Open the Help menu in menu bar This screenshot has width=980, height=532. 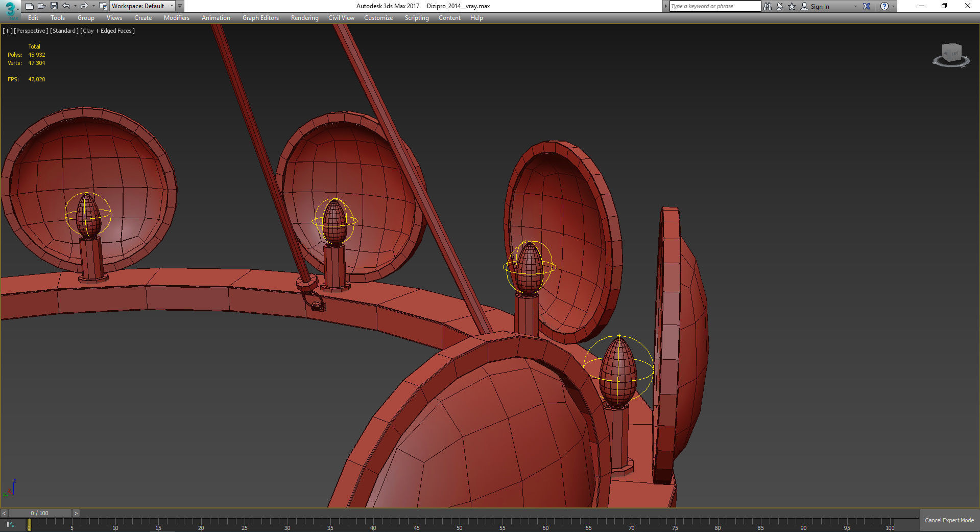[x=476, y=18]
